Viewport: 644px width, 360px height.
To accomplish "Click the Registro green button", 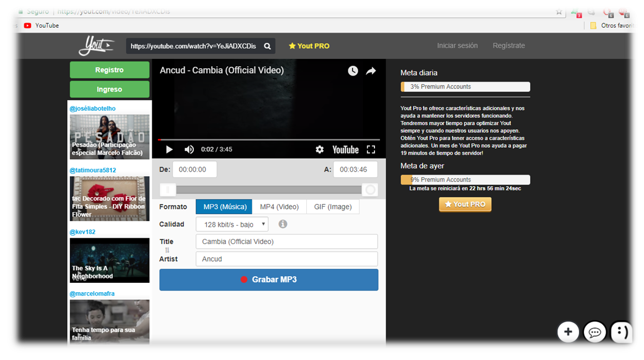I will point(109,69).
